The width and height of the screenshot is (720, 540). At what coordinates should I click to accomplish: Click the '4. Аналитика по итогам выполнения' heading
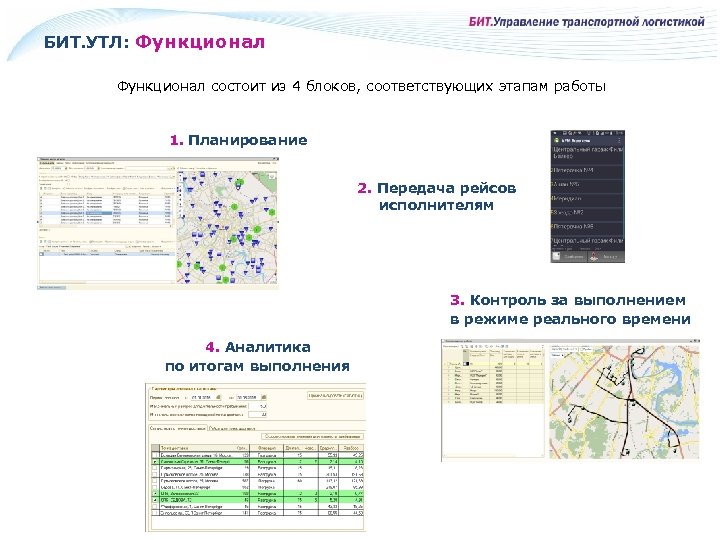(257, 356)
